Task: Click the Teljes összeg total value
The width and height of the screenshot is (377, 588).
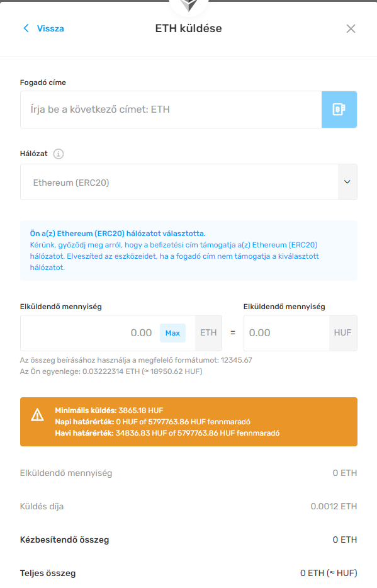Action: [x=329, y=573]
